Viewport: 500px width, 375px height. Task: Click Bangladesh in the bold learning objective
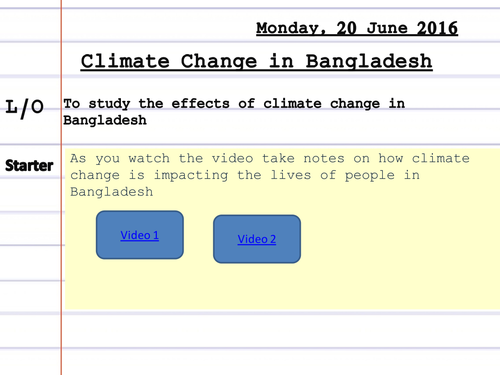coord(105,120)
